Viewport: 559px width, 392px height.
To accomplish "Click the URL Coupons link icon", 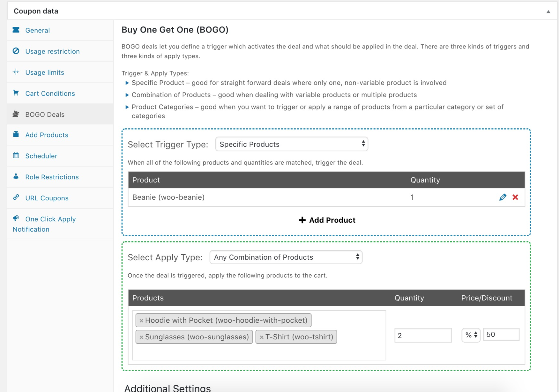I will pos(16,197).
